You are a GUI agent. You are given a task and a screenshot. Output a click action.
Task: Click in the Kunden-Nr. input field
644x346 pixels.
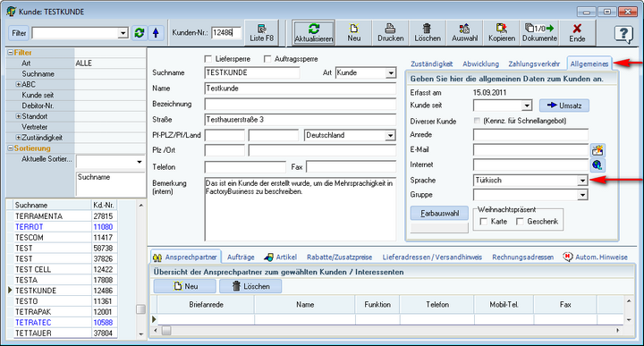click(226, 33)
